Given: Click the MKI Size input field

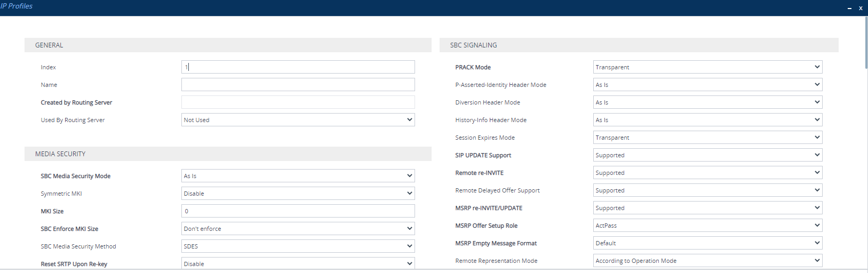Looking at the screenshot, I should 298,211.
